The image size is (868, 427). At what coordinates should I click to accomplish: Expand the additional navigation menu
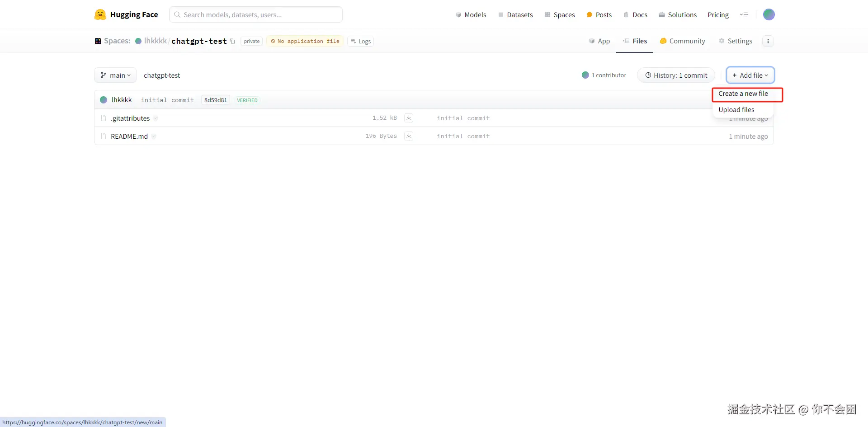click(744, 14)
